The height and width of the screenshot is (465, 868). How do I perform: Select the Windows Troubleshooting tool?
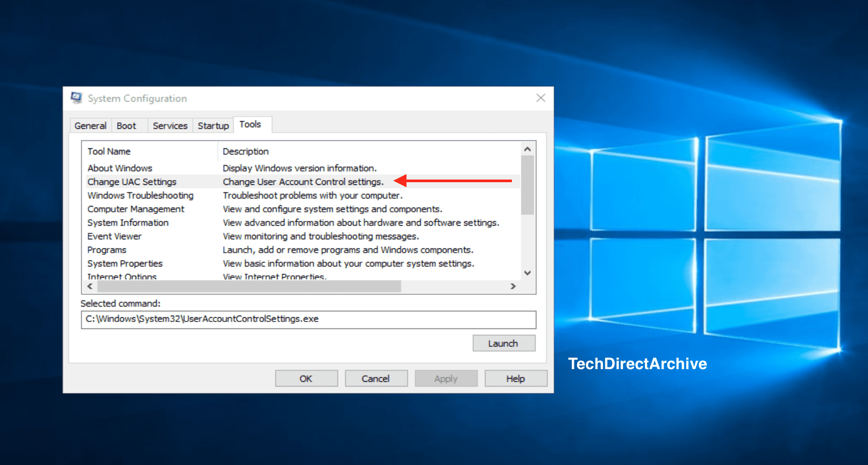click(x=140, y=195)
